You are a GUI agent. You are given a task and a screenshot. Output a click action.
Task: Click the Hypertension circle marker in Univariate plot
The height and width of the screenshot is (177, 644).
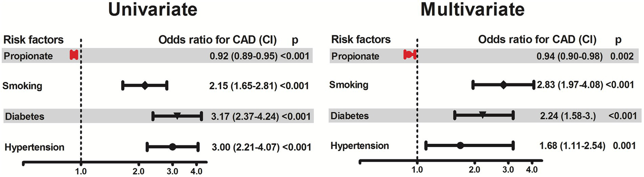click(172, 147)
